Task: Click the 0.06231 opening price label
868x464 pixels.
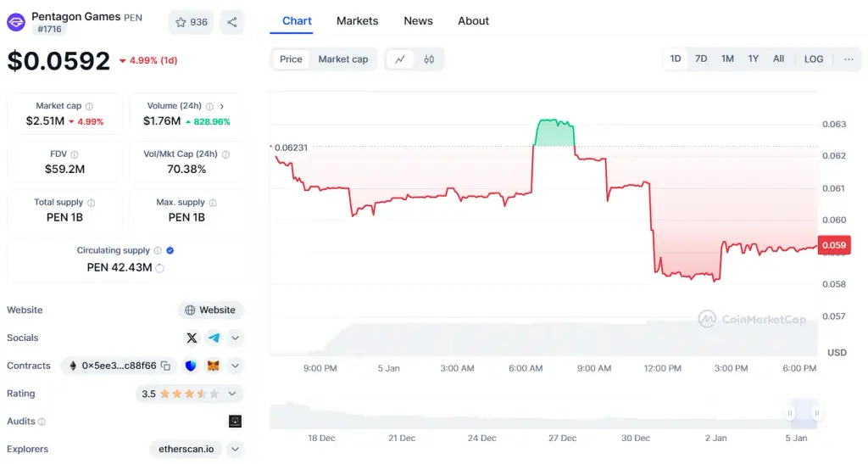Action: point(291,148)
